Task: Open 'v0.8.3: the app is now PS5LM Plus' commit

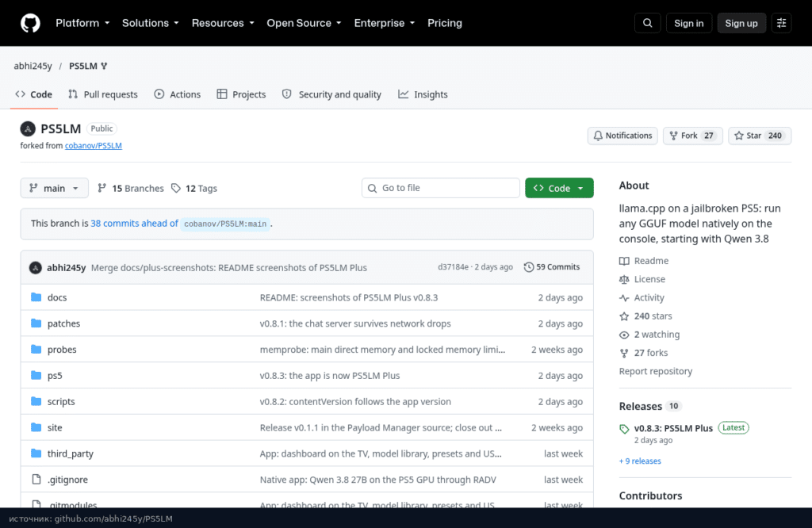Action: coord(330,376)
